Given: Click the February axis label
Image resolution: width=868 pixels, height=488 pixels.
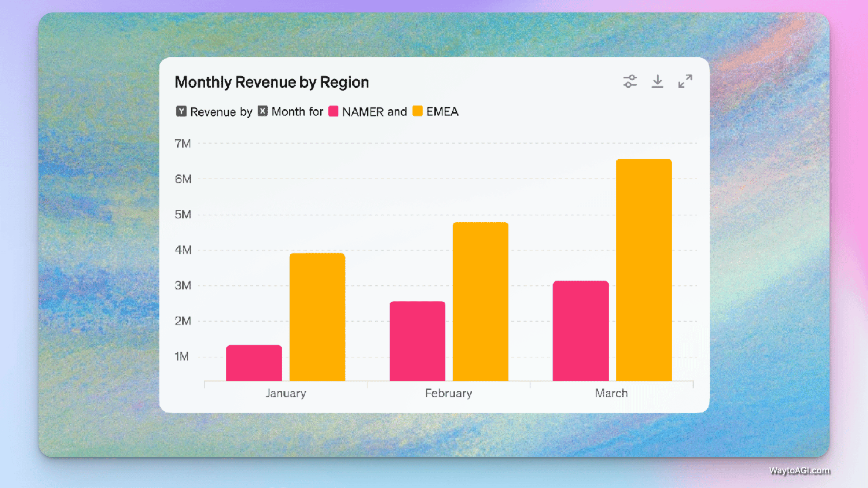Looking at the screenshot, I should coord(449,393).
